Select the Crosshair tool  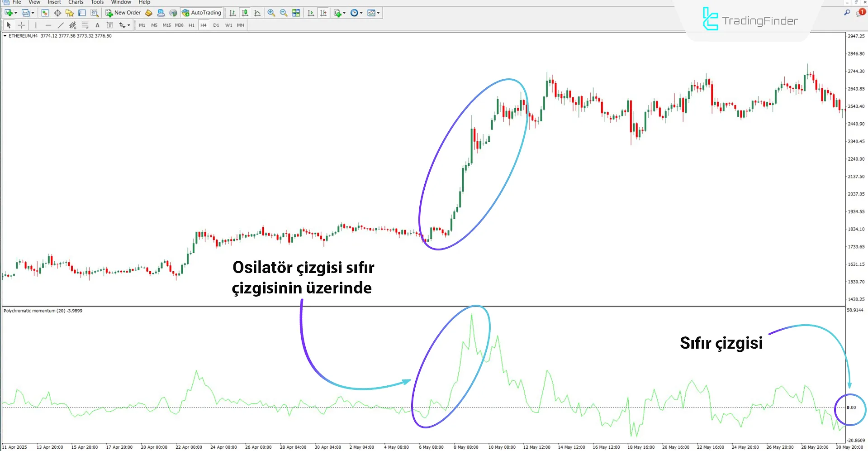pos(21,25)
